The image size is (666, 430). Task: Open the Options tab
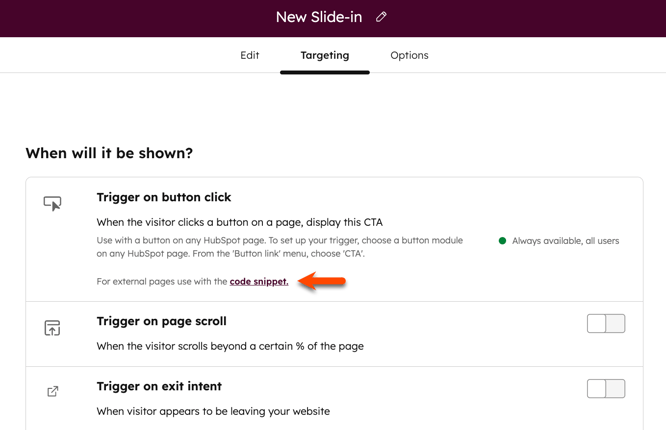(x=409, y=55)
